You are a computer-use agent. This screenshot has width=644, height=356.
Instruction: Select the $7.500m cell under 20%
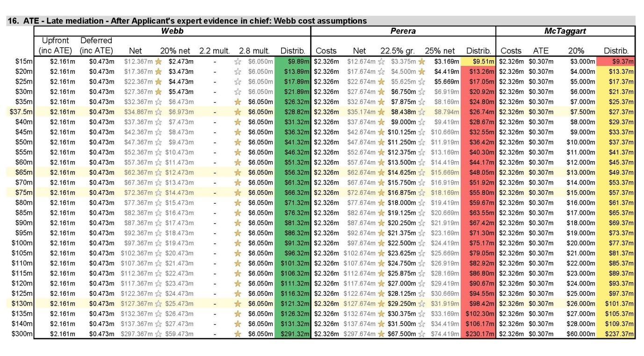point(582,112)
